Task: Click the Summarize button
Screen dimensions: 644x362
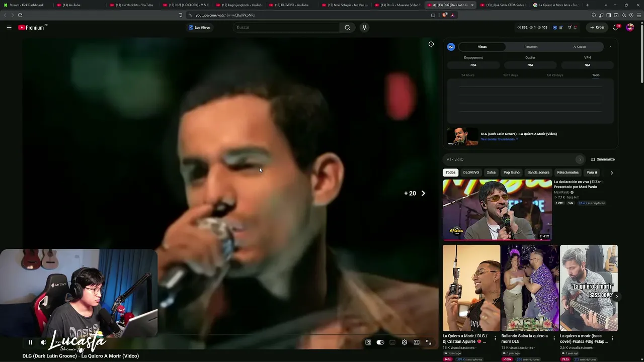Action: (603, 159)
